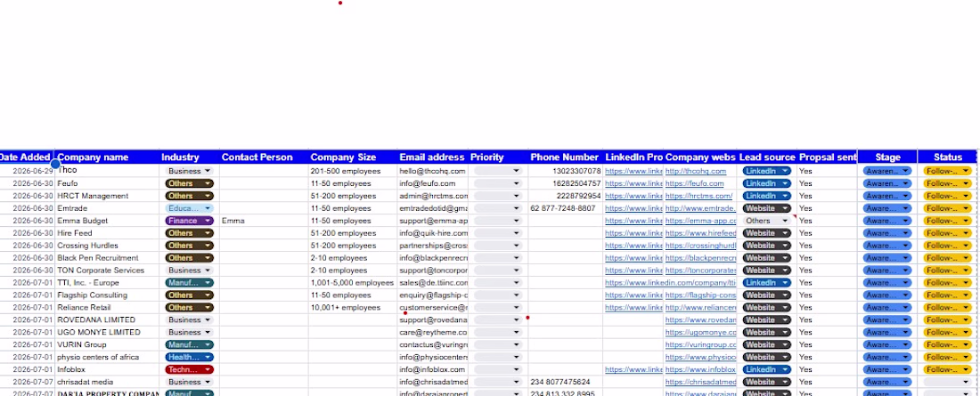Select the Priority column header
Image resolution: width=980 pixels, height=396 pixels.
click(x=497, y=158)
